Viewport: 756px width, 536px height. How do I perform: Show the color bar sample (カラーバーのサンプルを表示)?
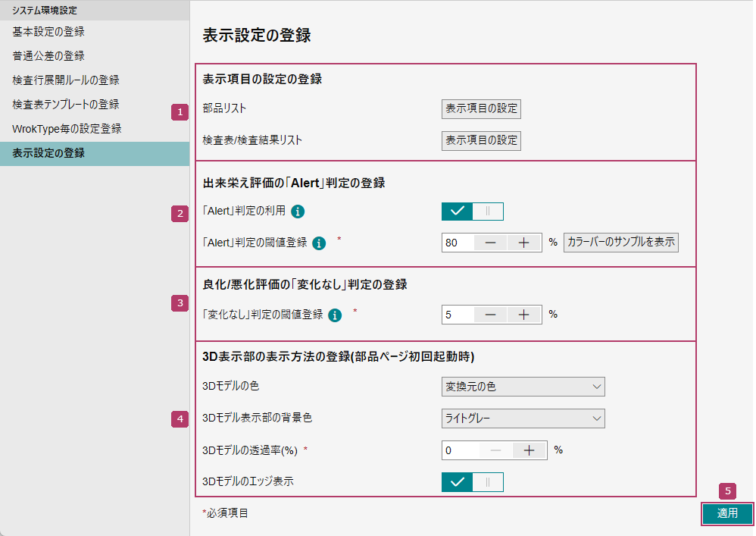(620, 243)
